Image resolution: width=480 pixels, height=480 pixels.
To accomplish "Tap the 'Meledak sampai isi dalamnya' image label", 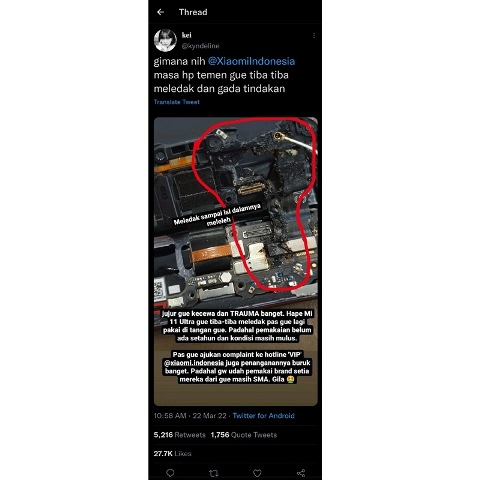I will pos(217,215).
